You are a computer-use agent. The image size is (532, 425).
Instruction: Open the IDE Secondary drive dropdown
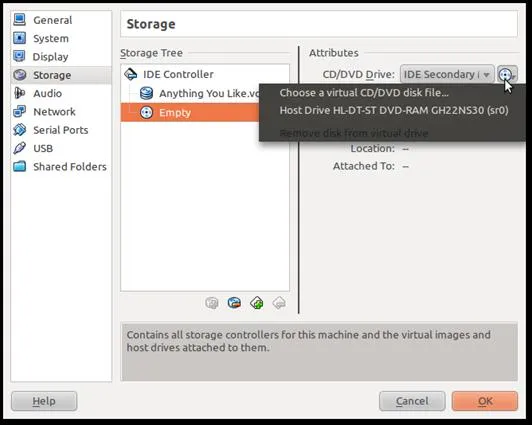[447, 74]
